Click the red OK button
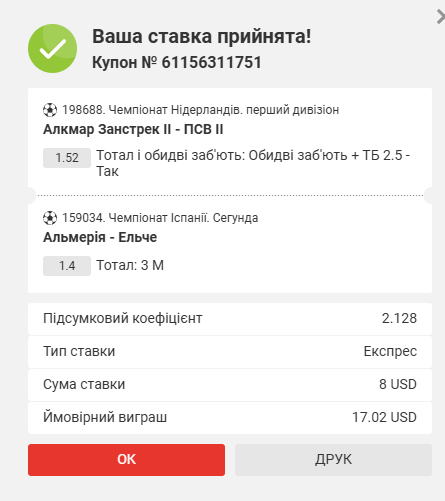 click(126, 460)
